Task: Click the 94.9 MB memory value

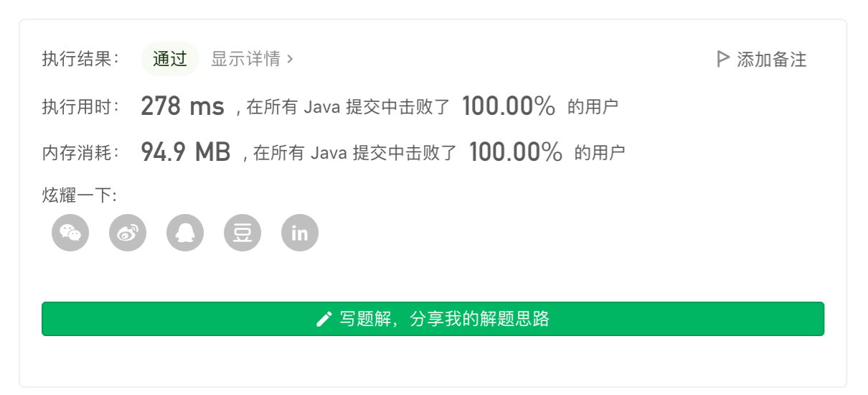Action: click(185, 152)
